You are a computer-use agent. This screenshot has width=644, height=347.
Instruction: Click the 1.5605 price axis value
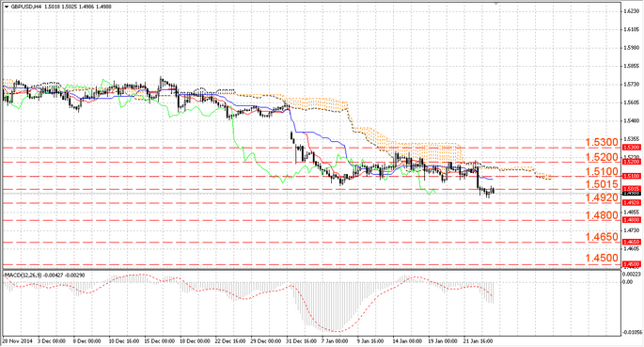[x=632, y=103]
